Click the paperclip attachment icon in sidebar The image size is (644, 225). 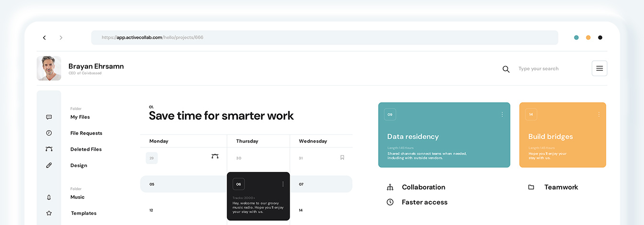[49, 165]
